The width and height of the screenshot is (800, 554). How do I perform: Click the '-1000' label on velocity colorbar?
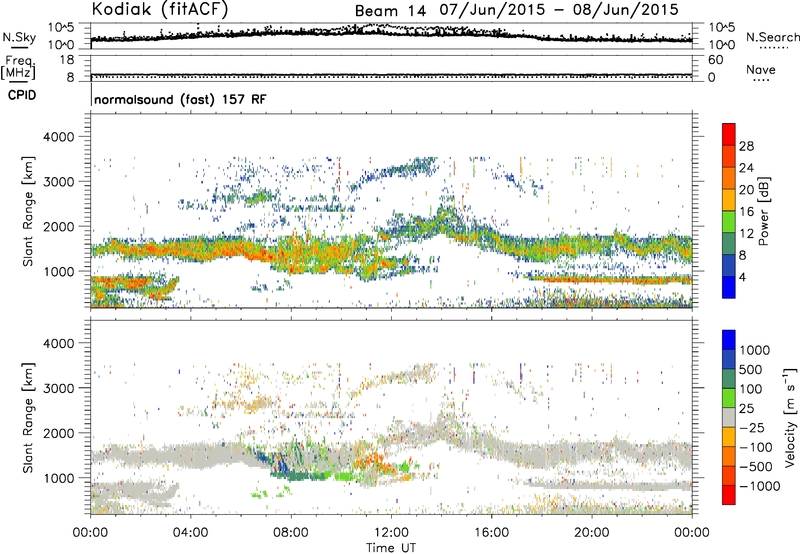[x=760, y=486]
